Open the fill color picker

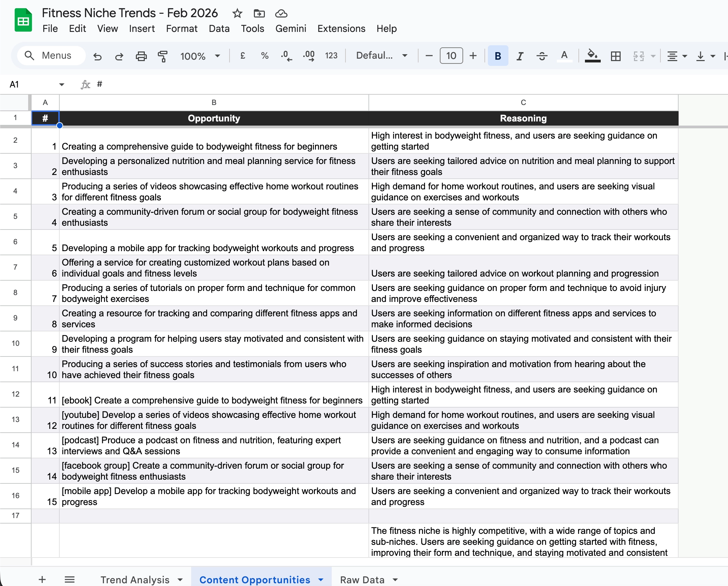tap(592, 56)
